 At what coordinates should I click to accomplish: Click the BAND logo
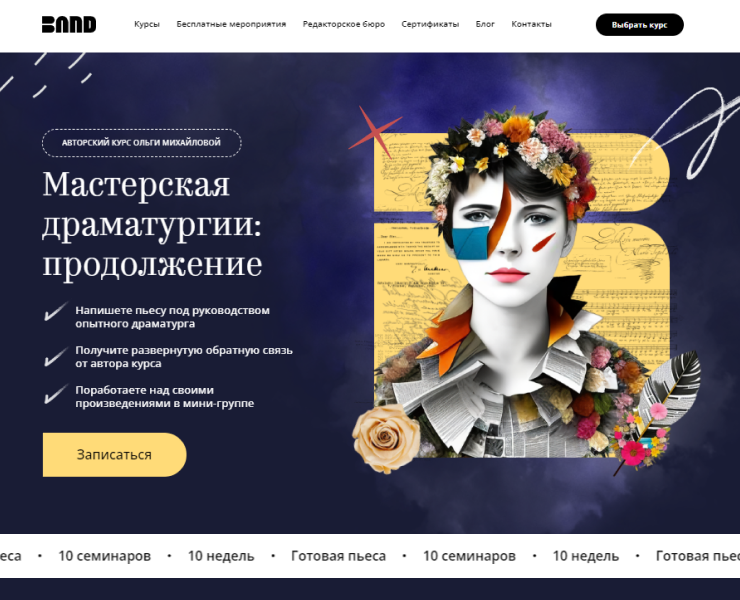pyautogui.click(x=69, y=25)
